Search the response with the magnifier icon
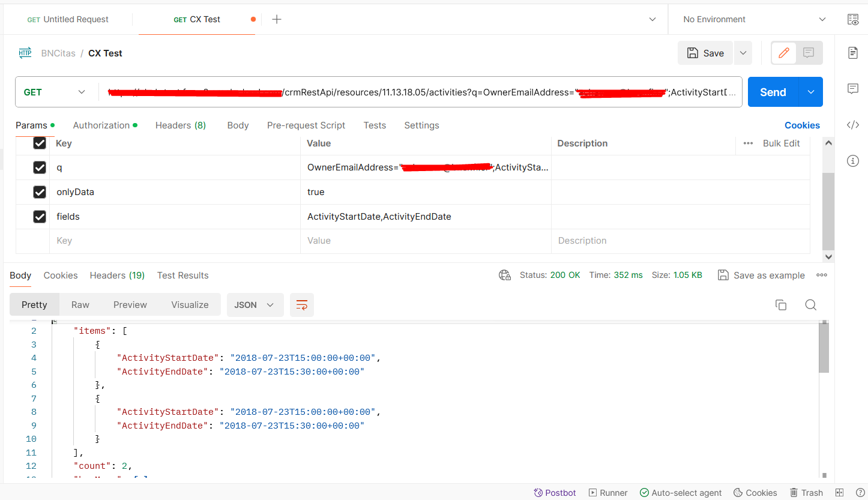Viewport: 868px width, 500px height. [810, 305]
